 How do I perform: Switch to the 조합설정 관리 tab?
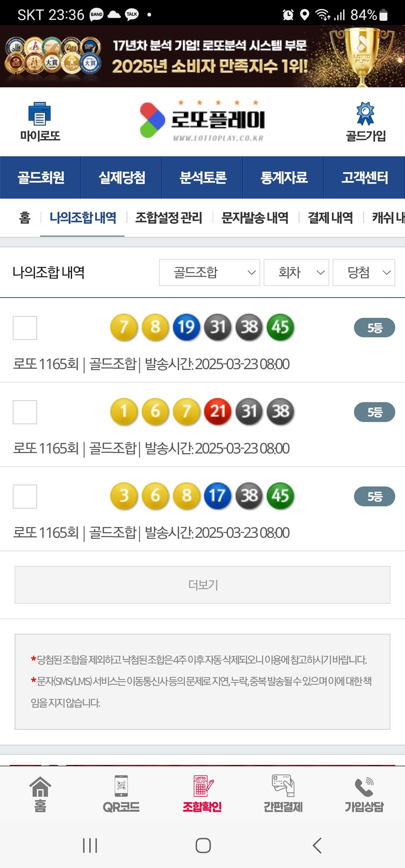coord(169,218)
